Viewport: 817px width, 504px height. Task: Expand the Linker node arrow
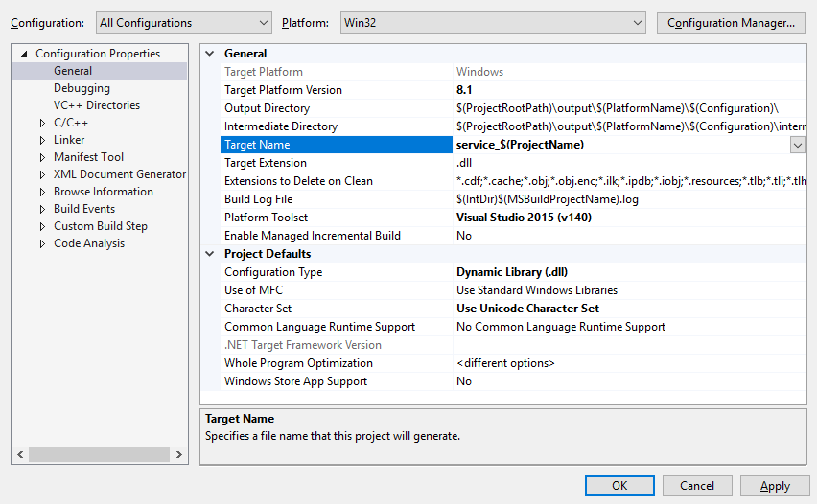click(42, 140)
